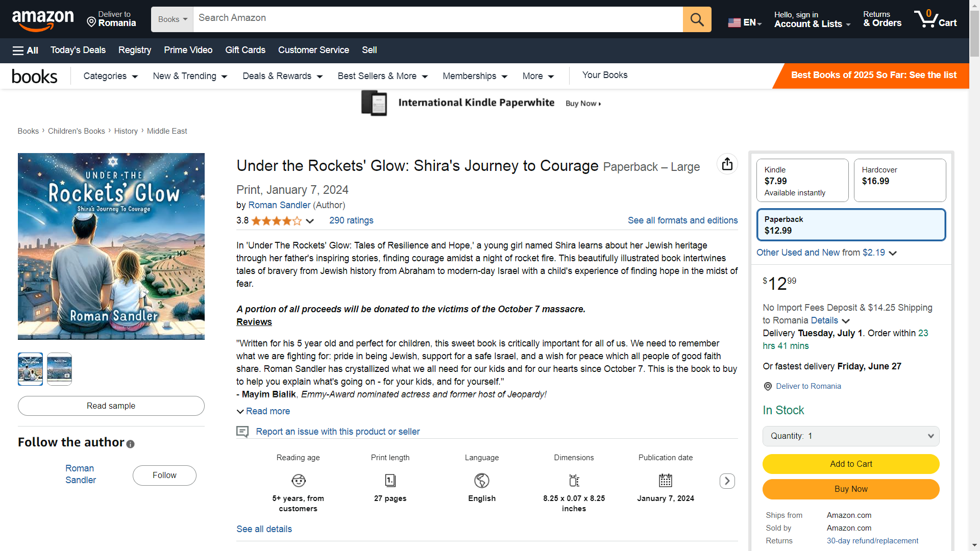
Task: Click Returns & Orders
Action: (x=883, y=19)
